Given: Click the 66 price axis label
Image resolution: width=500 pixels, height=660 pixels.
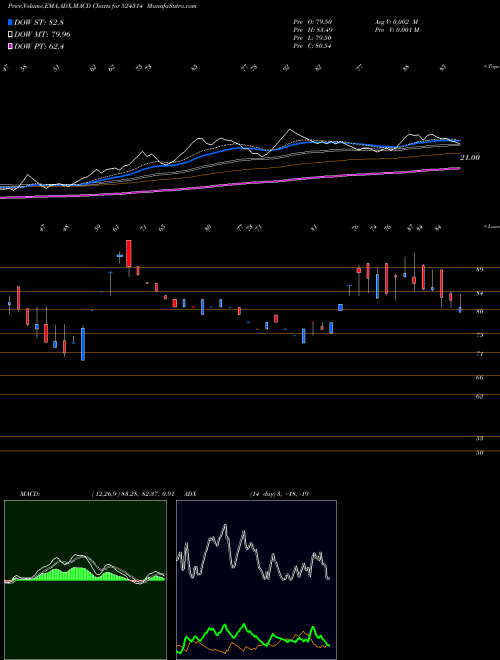Looking at the screenshot, I should pyautogui.click(x=479, y=378).
